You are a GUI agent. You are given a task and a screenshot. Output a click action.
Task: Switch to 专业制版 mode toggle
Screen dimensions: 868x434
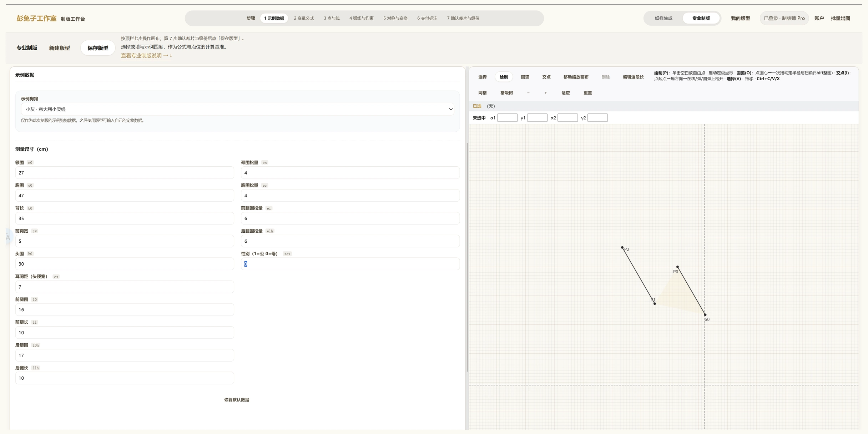pyautogui.click(x=701, y=18)
